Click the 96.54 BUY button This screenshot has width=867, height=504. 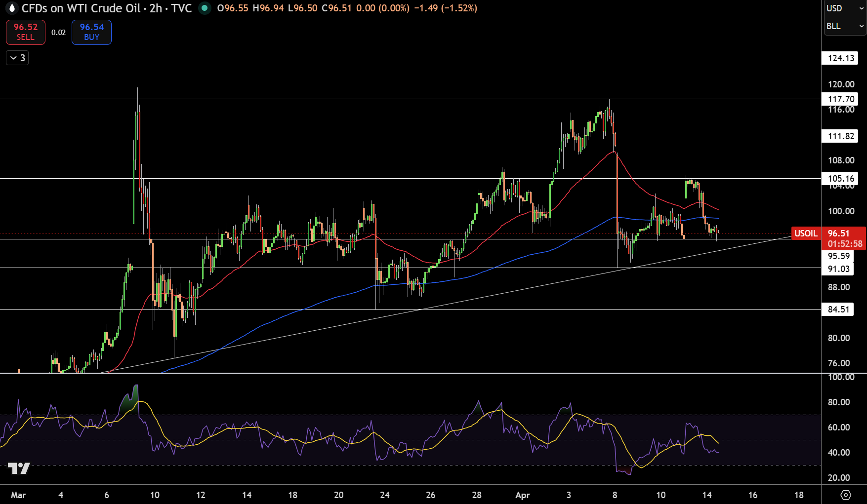91,32
